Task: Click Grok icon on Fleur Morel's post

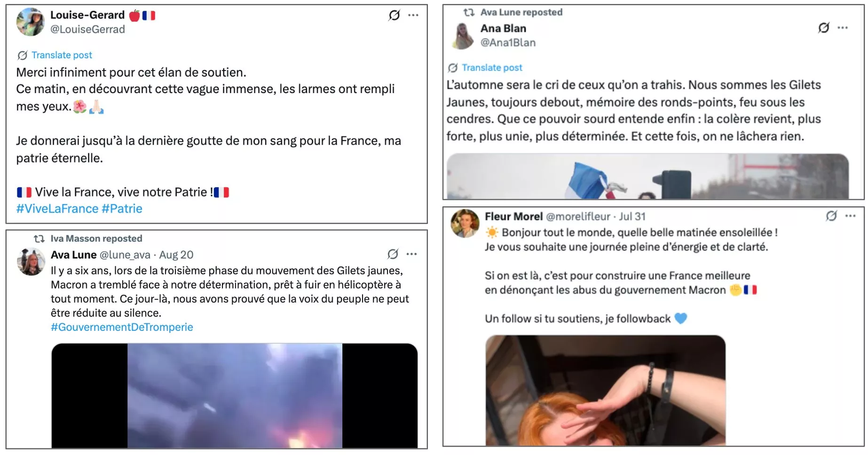Action: click(x=831, y=216)
